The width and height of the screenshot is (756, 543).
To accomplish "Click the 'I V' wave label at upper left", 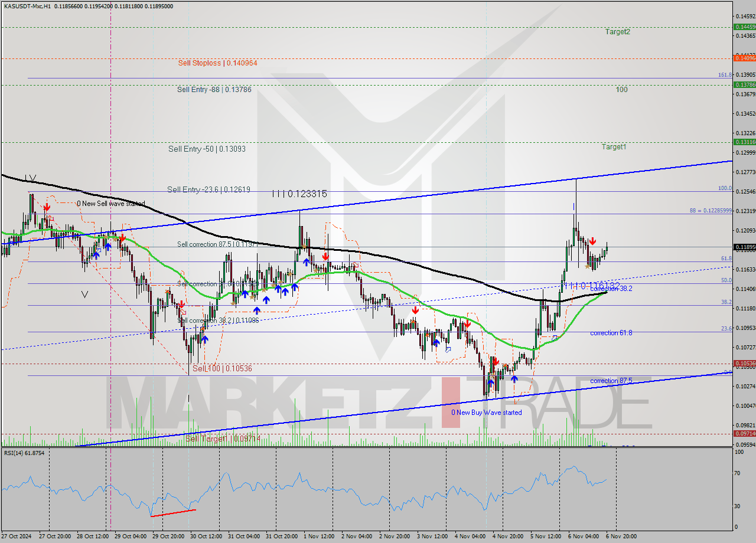I will 30,178.
